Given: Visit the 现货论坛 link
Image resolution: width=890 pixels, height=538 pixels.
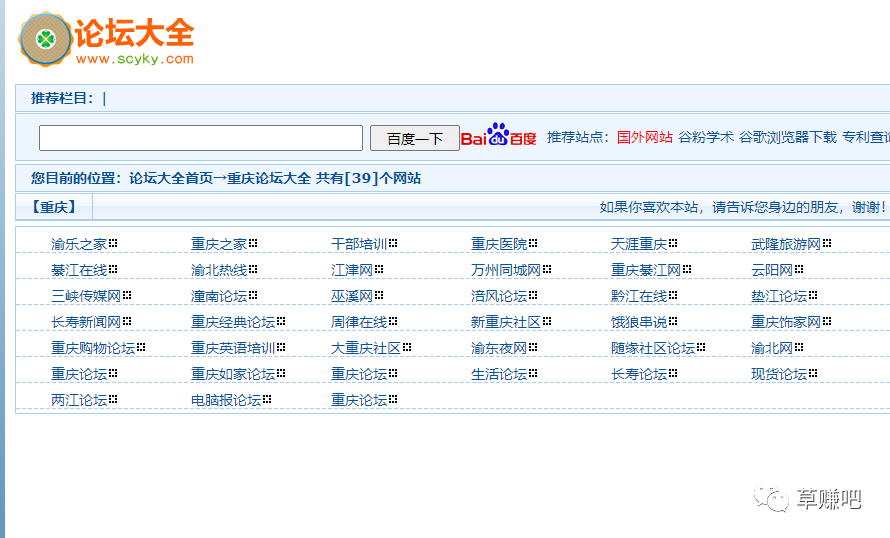Looking at the screenshot, I should coord(779,374).
